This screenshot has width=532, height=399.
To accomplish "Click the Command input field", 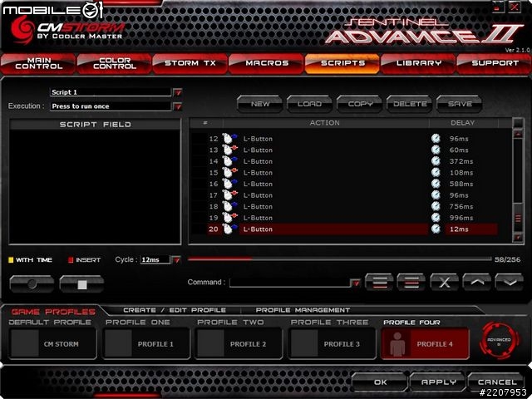I will 290,283.
